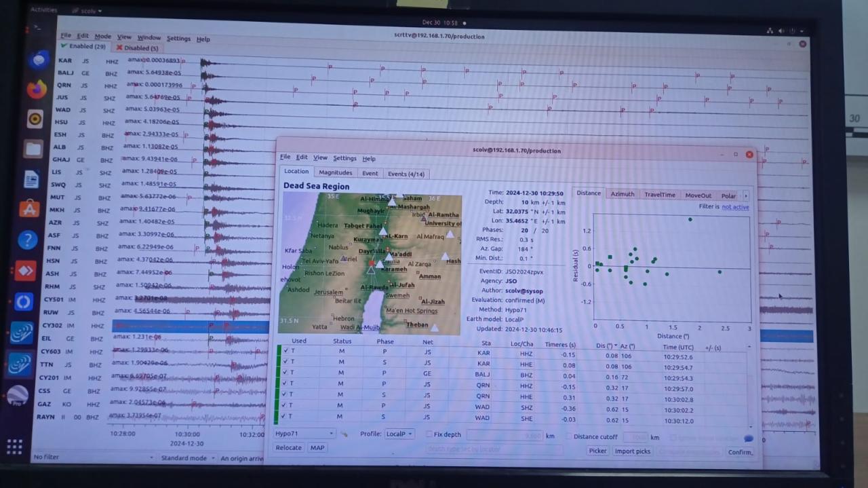Launch Thunderbird mail from the dock
The width and height of the screenshot is (868, 488).
(38, 60)
